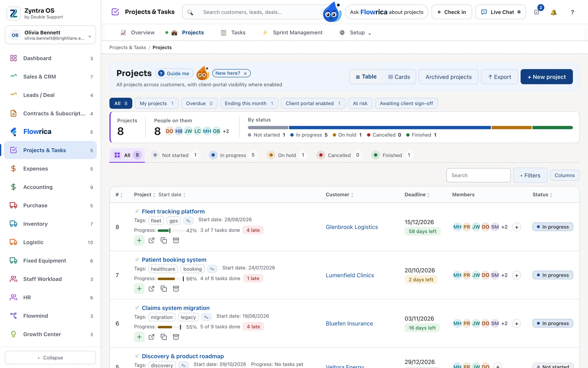Toggle the Client portal enabled filter
The image size is (588, 368).
click(x=313, y=103)
